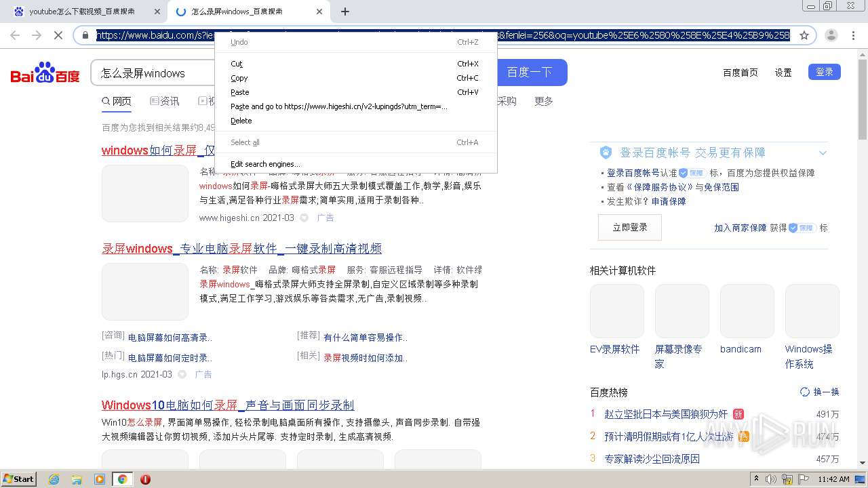This screenshot has height=488, width=868.
Task: Click the volume icon in system tray
Action: (x=771, y=479)
